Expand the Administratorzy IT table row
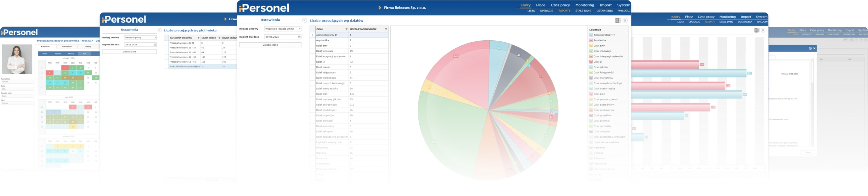 pos(312,35)
